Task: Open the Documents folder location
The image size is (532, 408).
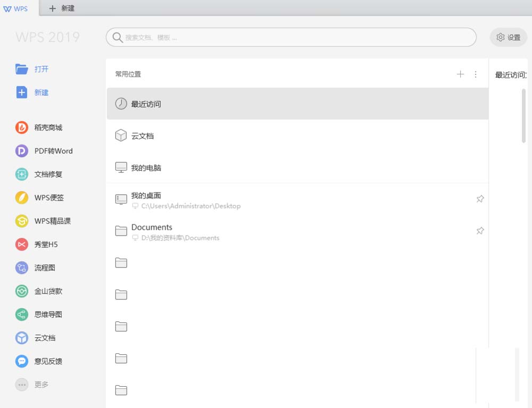Action: [297, 231]
